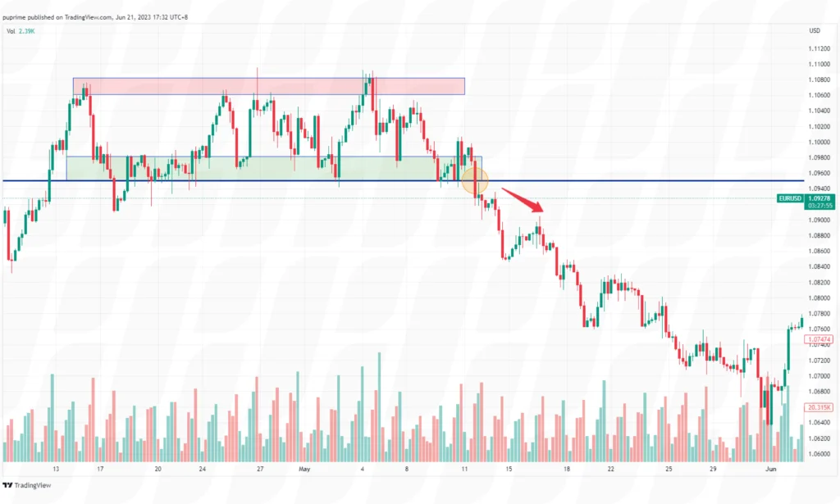Open the USD currency selector
Viewport: 840px width, 504px height.
tap(815, 30)
